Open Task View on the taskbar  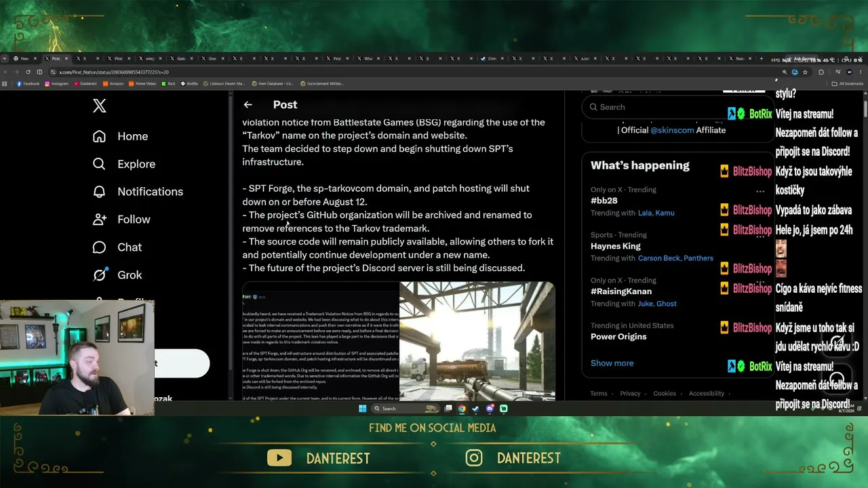click(448, 409)
